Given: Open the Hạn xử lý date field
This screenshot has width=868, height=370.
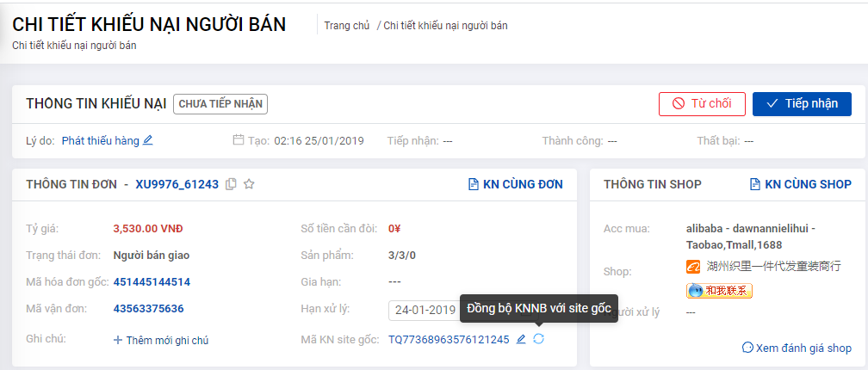Looking at the screenshot, I should click(x=424, y=309).
